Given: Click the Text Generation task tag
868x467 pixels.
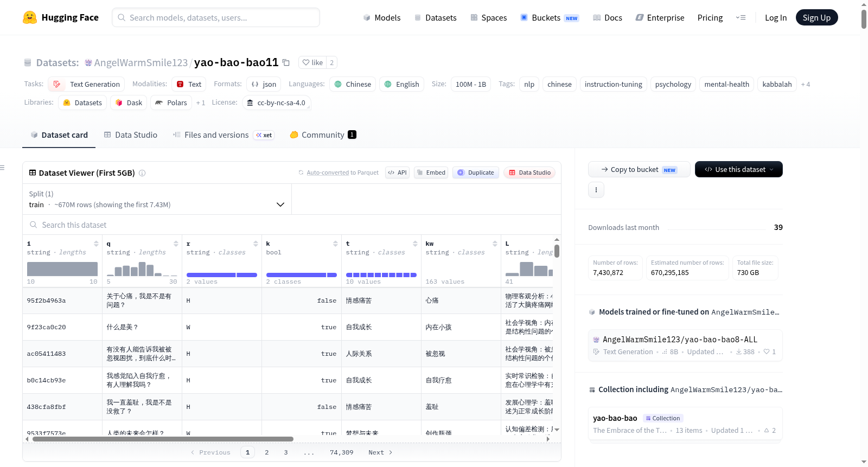Looking at the screenshot, I should click(x=86, y=84).
